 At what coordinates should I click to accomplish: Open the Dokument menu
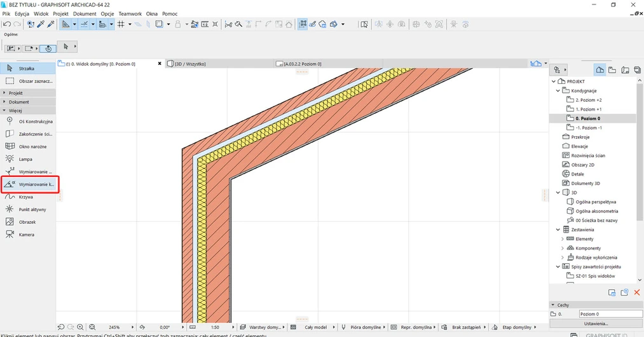(85, 13)
